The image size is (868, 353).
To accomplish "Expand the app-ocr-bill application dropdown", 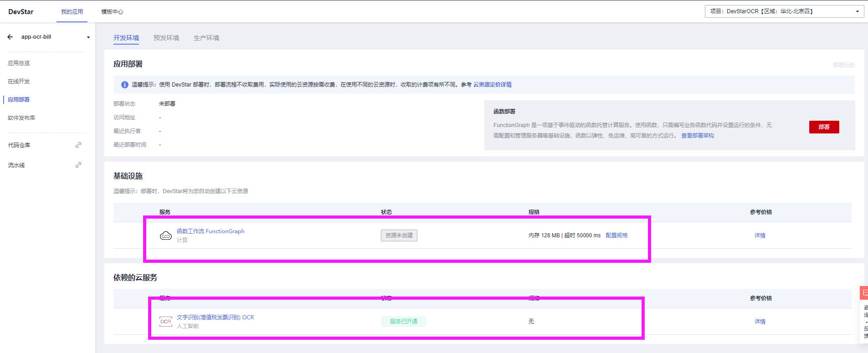I will 88,37.
